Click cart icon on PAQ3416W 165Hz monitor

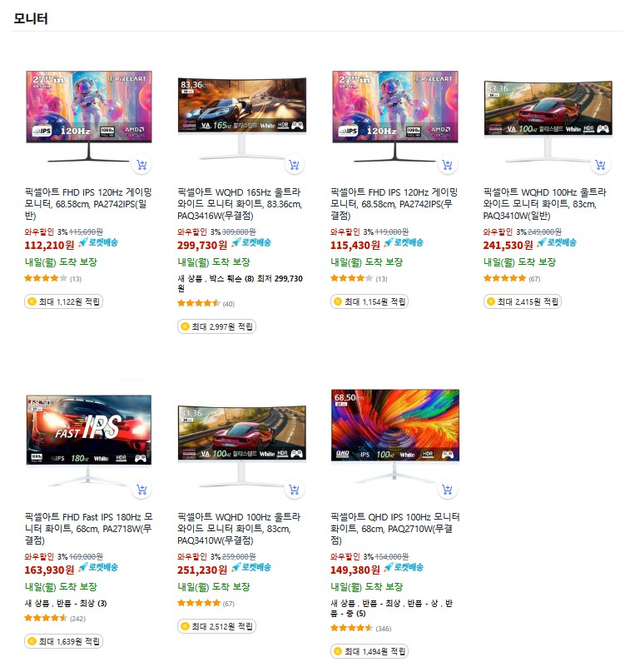pyautogui.click(x=295, y=165)
